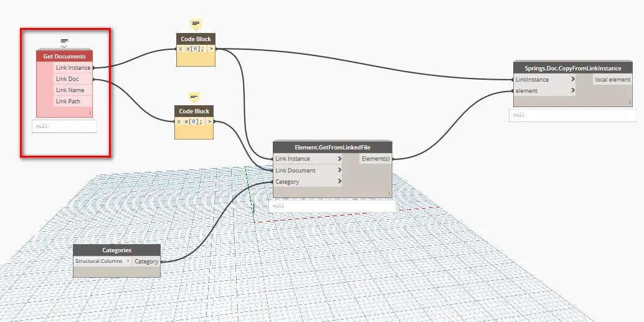Click x input of Code Block fed by Link Instance
This screenshot has width=644, height=322.
coord(180,49)
